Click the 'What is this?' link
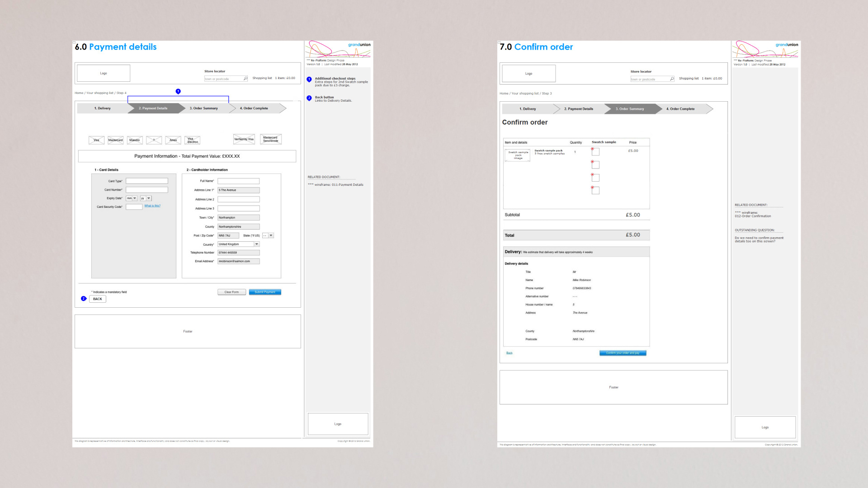Viewport: 868px width, 488px height. [x=152, y=206]
